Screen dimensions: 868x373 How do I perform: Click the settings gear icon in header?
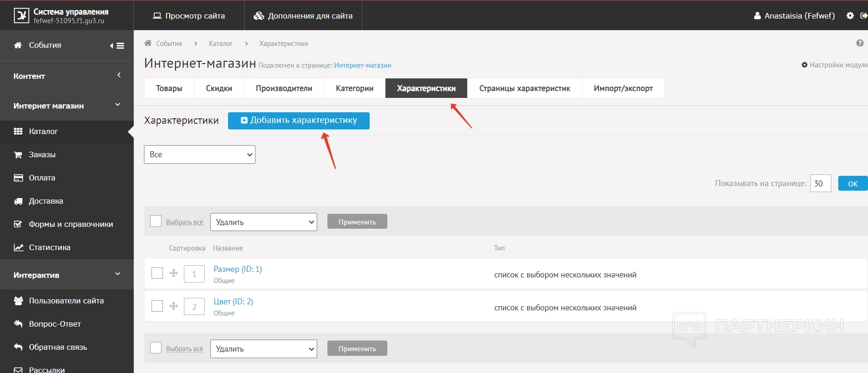(x=850, y=16)
